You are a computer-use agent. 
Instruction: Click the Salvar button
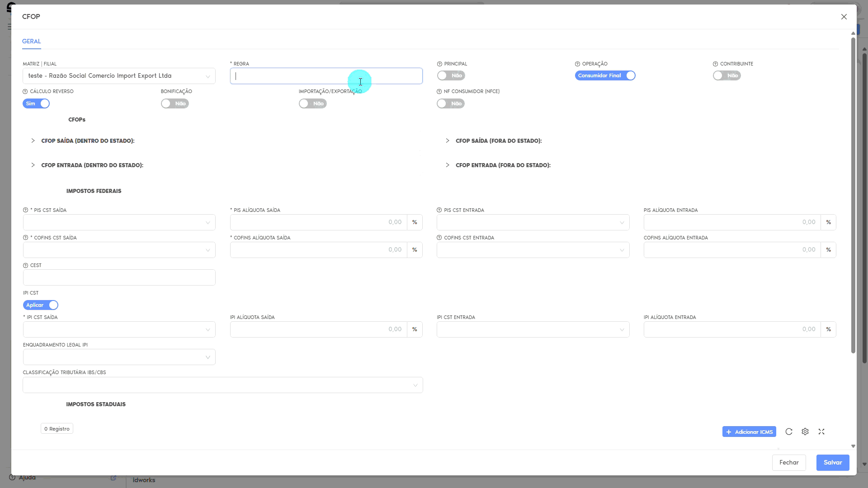coord(833,463)
